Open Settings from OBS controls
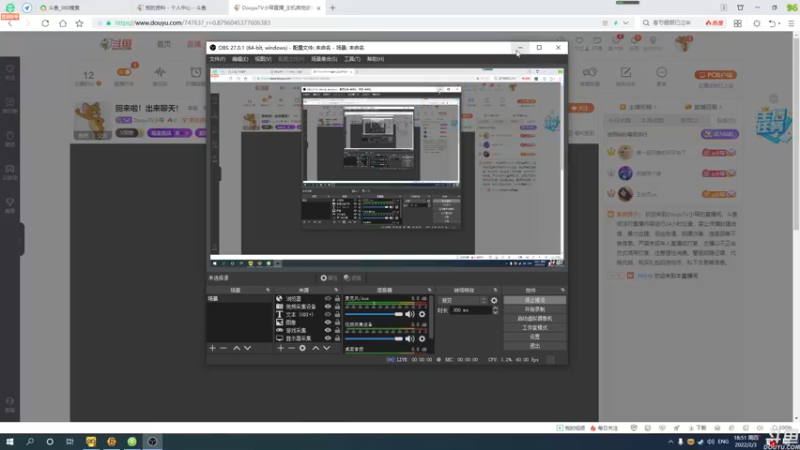800x450 pixels. [535, 337]
